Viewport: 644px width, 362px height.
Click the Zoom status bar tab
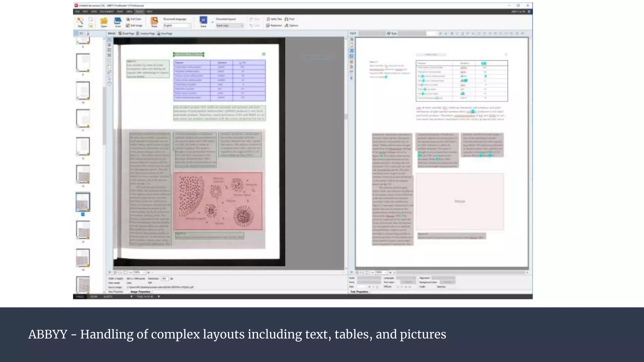(x=94, y=297)
